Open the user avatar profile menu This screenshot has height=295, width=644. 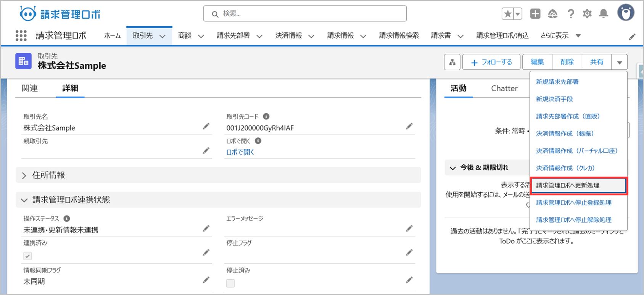(x=625, y=13)
